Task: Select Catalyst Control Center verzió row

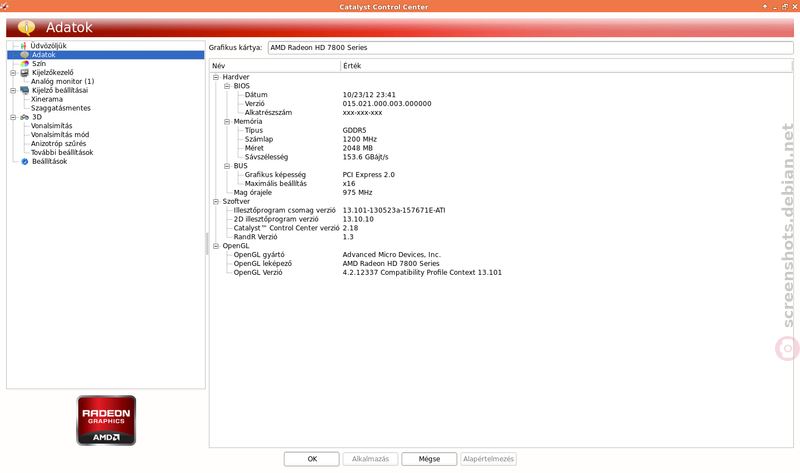Action: (501, 228)
